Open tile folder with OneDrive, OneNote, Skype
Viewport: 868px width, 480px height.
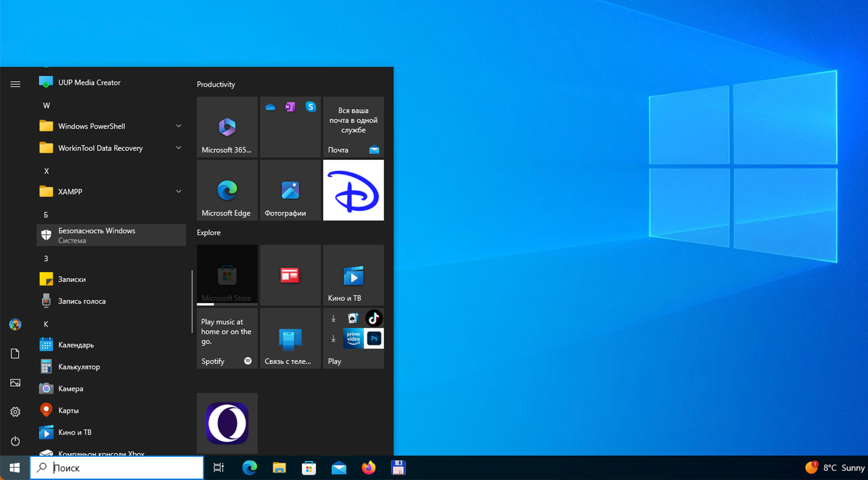coord(290,127)
